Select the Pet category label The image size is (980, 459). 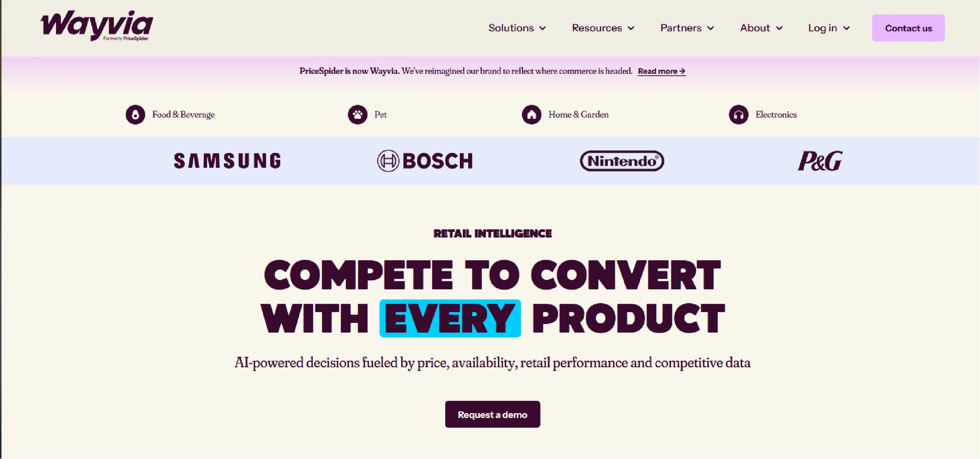(x=380, y=114)
